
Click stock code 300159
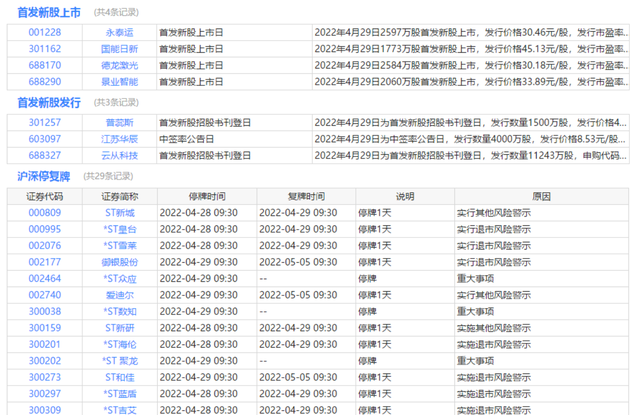[45, 328]
